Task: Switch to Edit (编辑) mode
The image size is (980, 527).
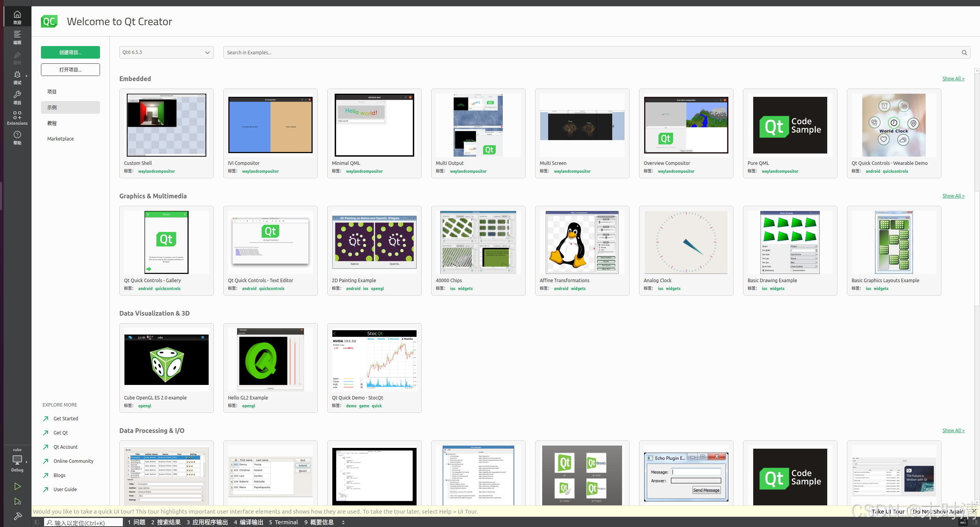Action: click(17, 37)
